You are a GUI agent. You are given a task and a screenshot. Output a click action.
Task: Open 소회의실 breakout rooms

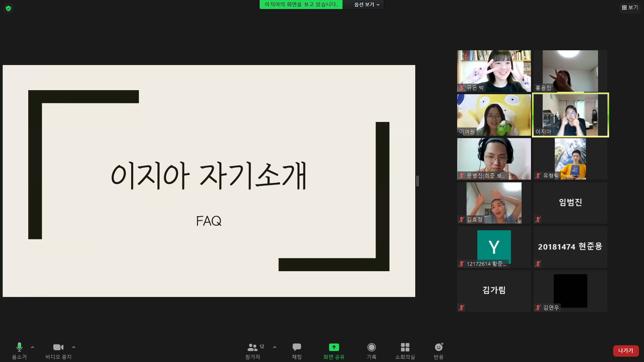[405, 351]
